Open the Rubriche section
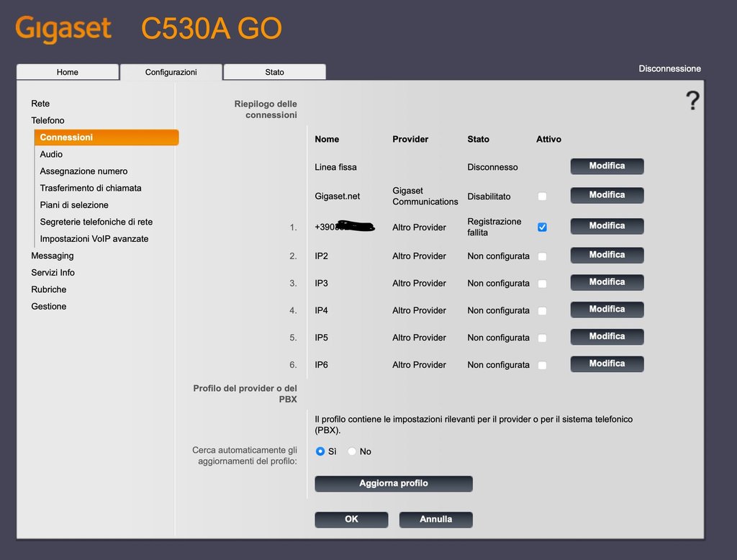This screenshot has width=737, height=560. click(x=49, y=289)
